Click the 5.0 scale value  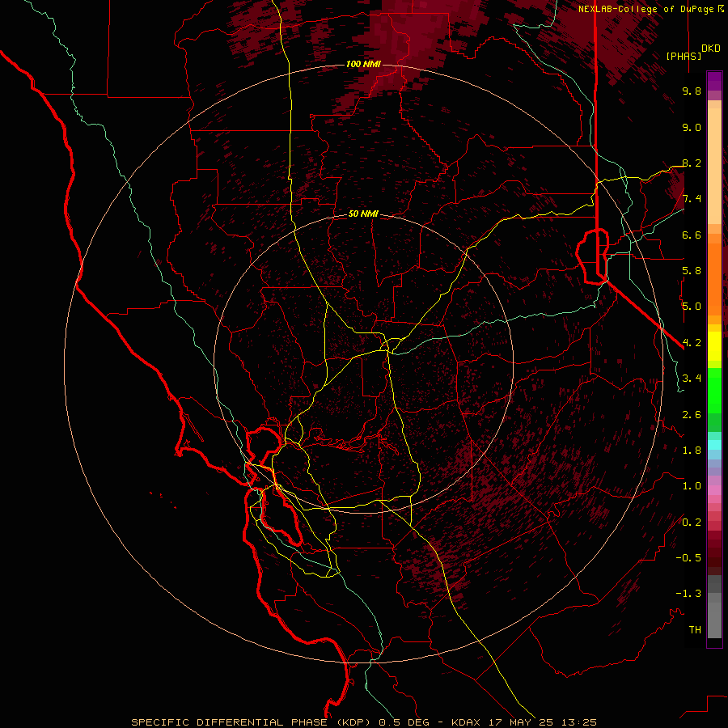pyautogui.click(x=692, y=307)
